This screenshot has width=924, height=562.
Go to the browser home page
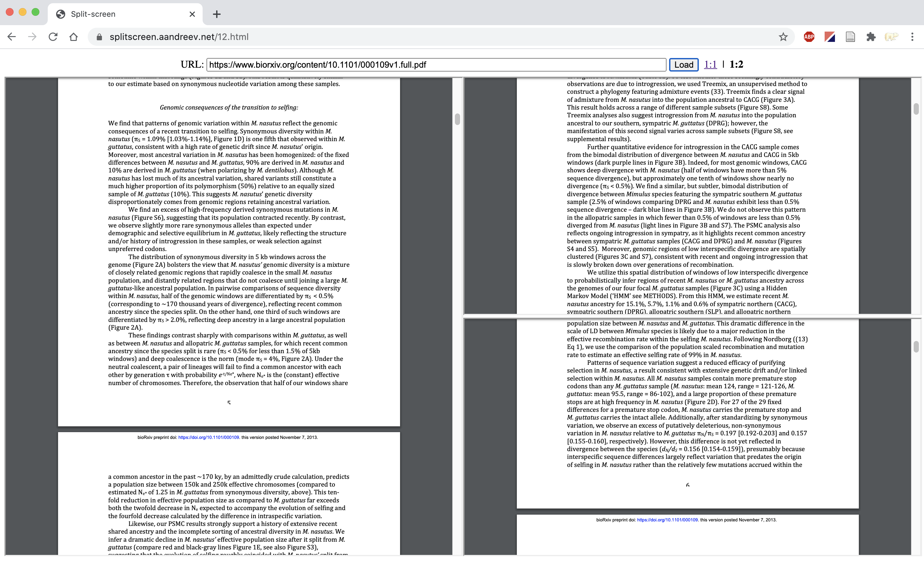(x=74, y=37)
